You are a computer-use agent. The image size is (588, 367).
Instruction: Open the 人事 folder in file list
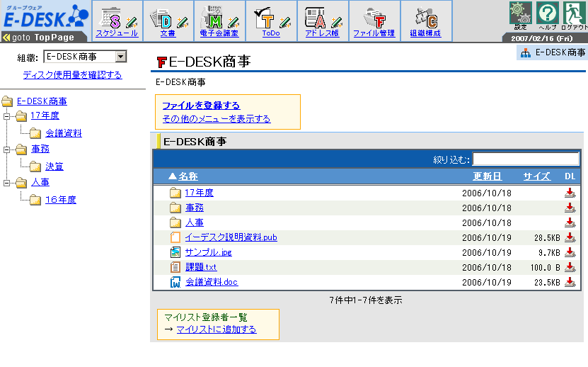click(195, 222)
